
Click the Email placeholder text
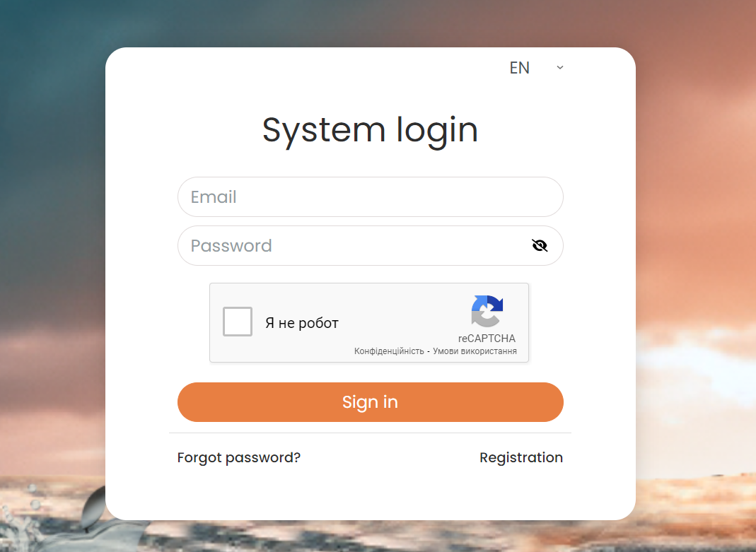click(x=214, y=197)
